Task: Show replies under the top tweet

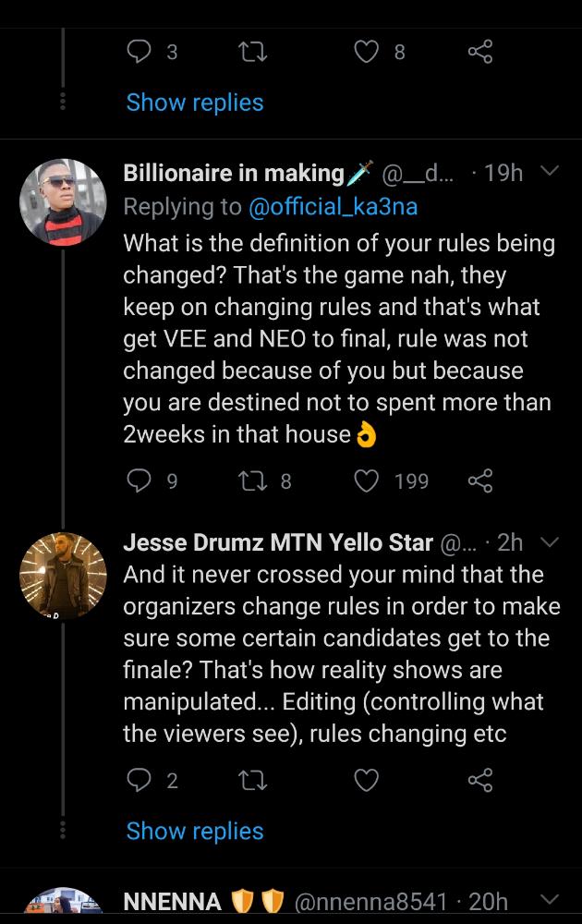Action: [x=195, y=103]
